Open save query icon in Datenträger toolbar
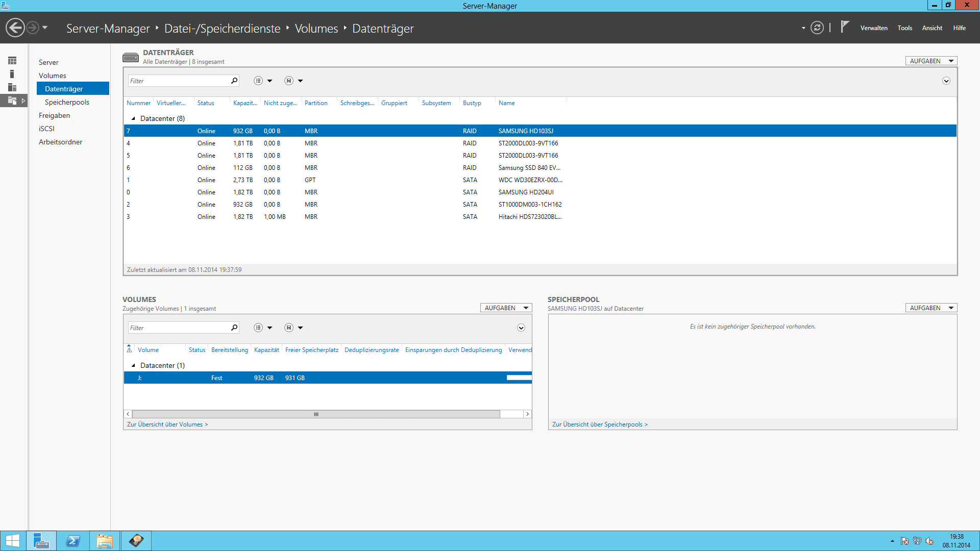The height and width of the screenshot is (551, 980). tap(289, 81)
